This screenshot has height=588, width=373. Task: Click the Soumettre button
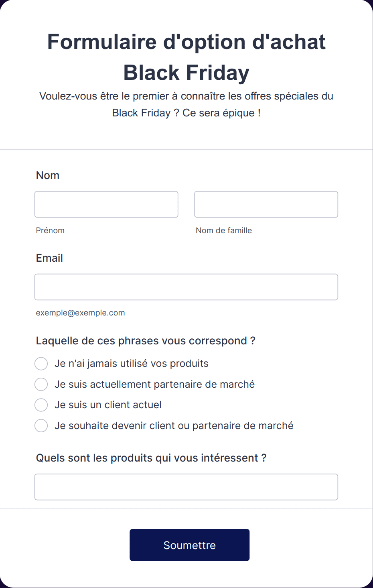(x=189, y=545)
